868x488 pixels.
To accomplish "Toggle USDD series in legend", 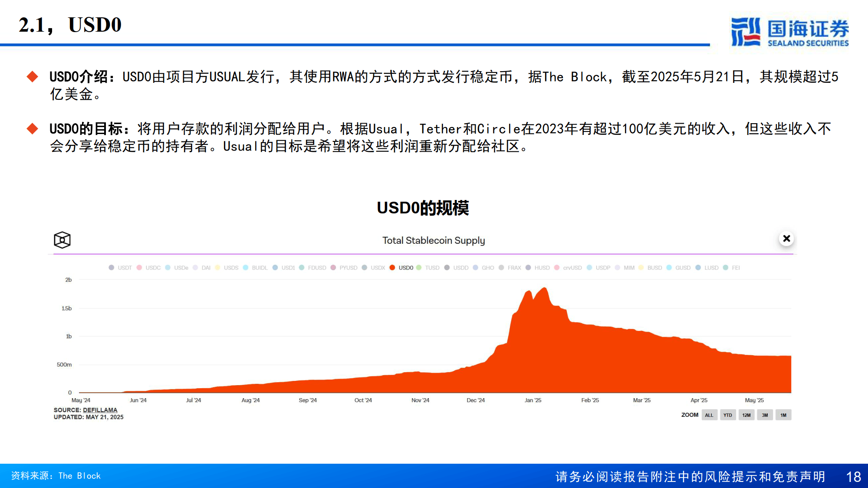I will [456, 268].
